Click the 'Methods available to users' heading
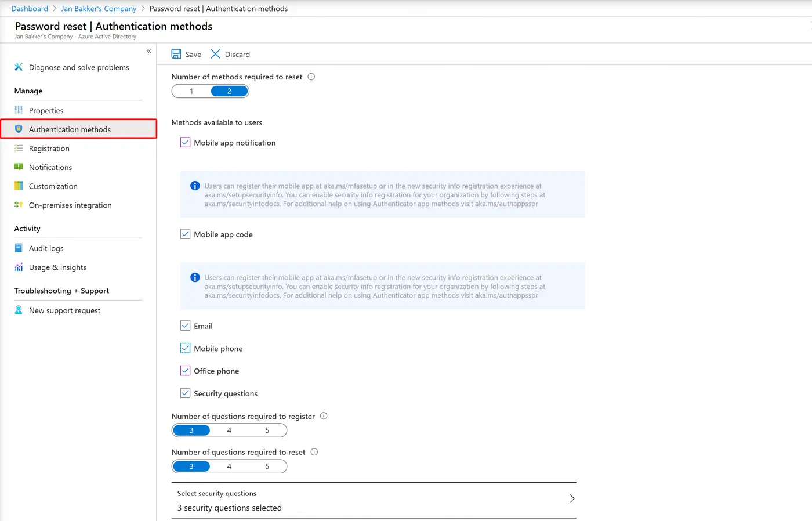 (x=216, y=122)
